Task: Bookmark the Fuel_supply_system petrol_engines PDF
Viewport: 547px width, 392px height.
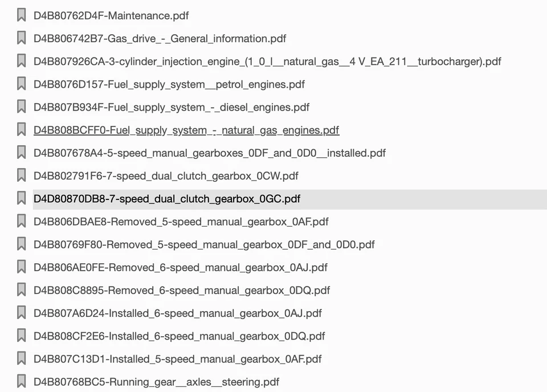Action: click(x=22, y=84)
